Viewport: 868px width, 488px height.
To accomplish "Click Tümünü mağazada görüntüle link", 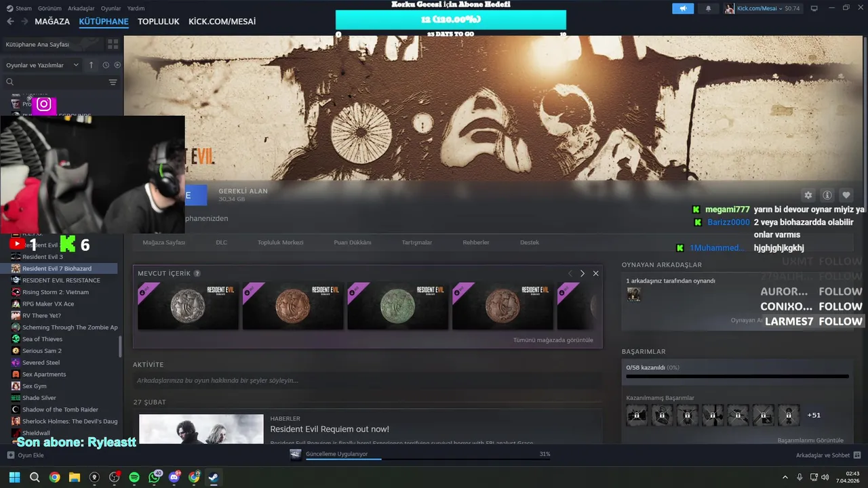I will point(553,340).
